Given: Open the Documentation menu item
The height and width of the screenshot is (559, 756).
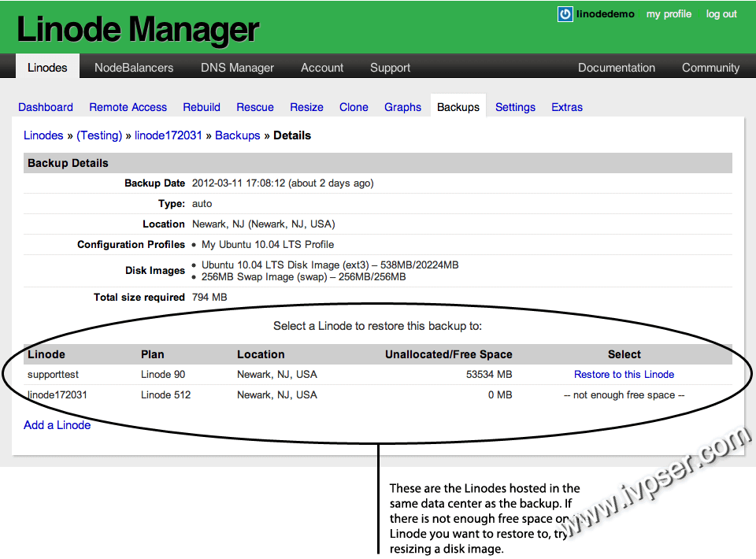Looking at the screenshot, I should [616, 68].
